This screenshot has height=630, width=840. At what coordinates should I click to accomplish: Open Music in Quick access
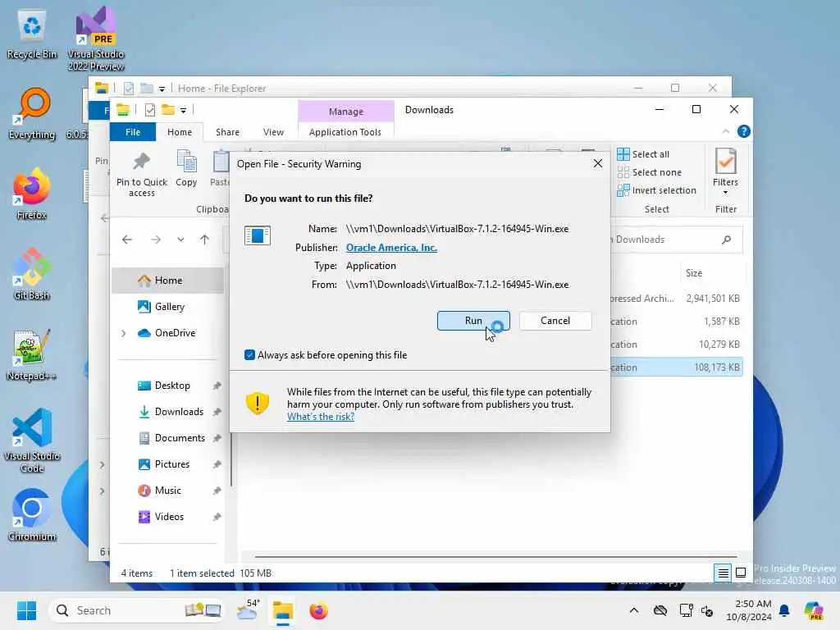coord(167,491)
